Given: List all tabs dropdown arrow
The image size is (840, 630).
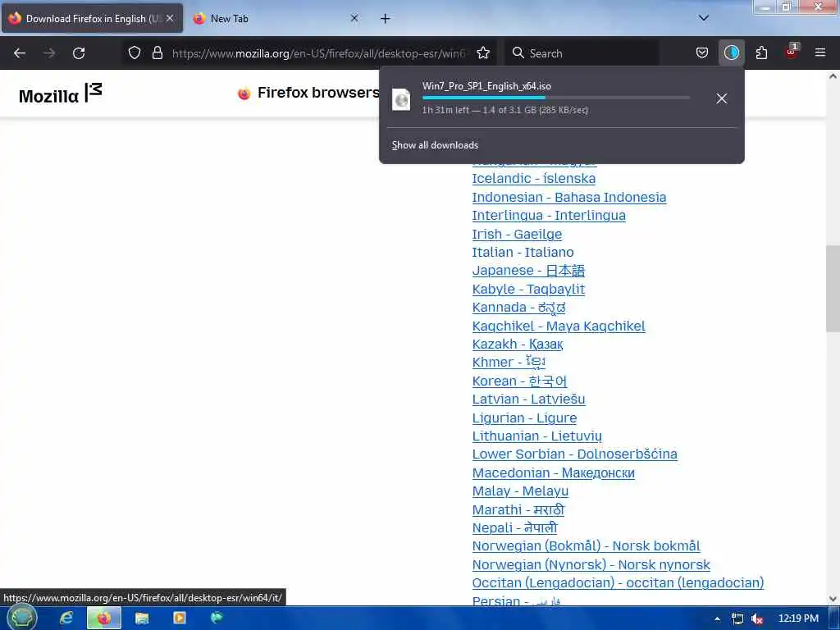Looking at the screenshot, I should coord(704,18).
